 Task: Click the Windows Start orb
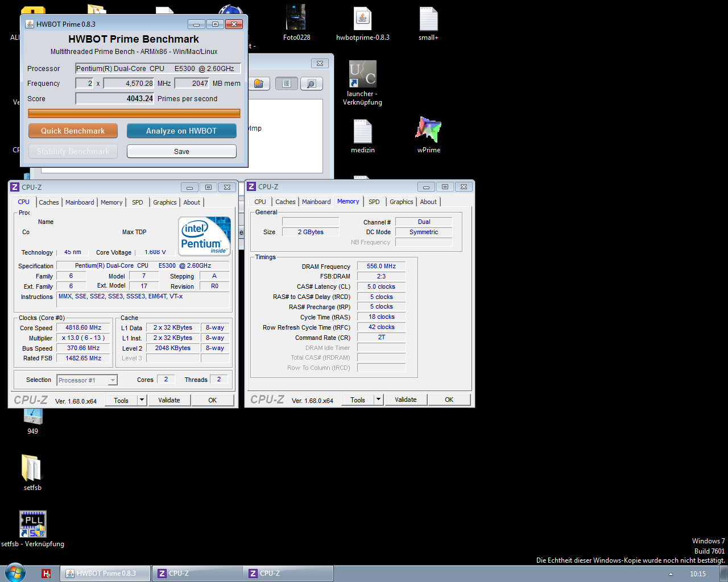click(x=15, y=573)
